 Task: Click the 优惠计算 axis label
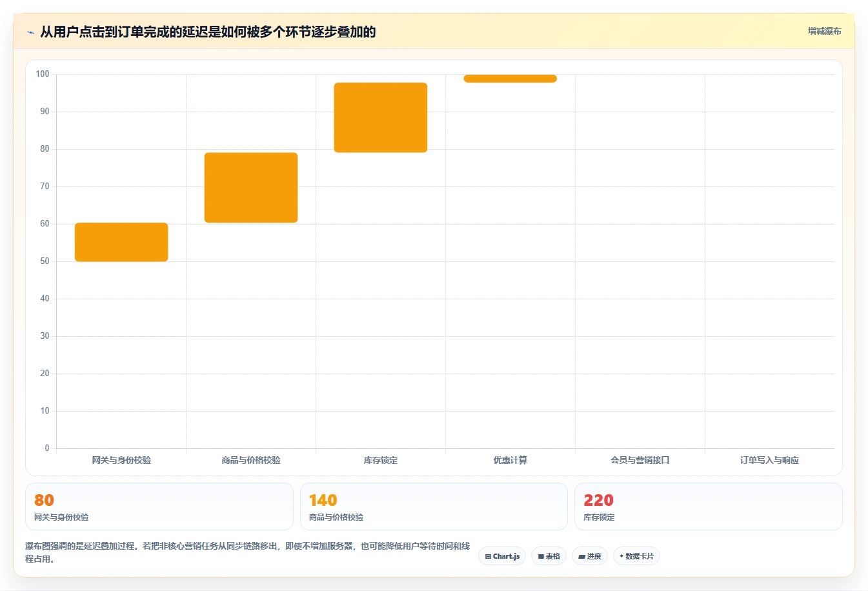[x=510, y=460]
